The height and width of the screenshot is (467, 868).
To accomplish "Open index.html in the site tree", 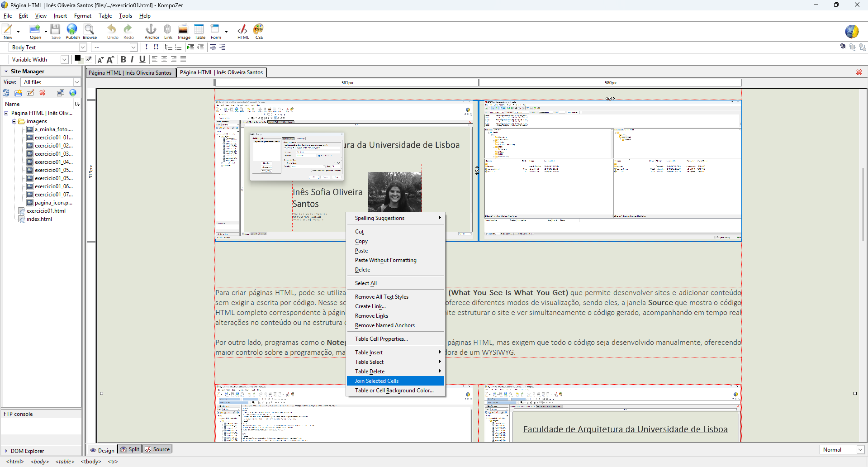I will click(39, 219).
